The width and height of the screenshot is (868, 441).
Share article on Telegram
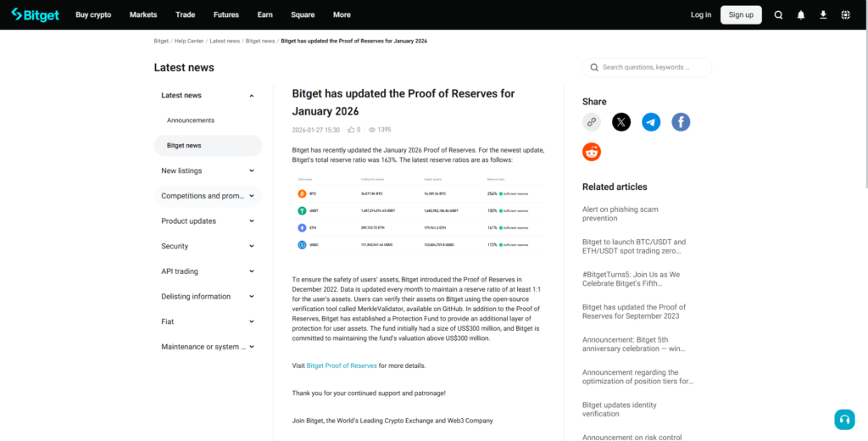tap(651, 122)
